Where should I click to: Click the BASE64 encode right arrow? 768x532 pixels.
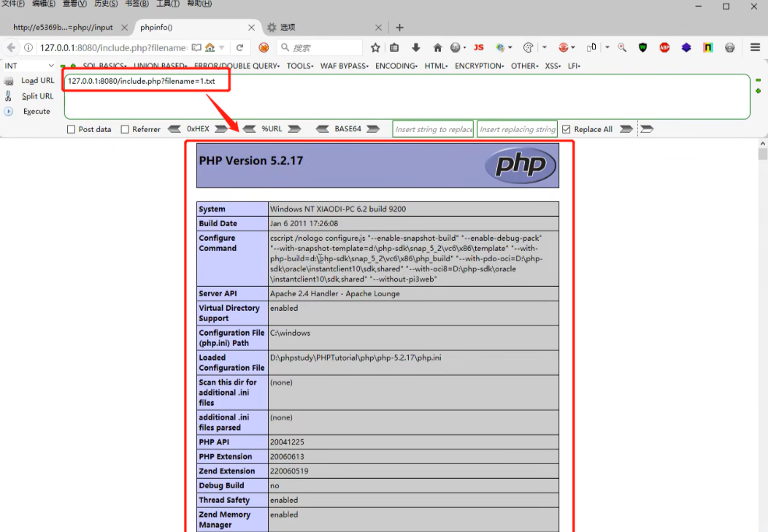373,128
